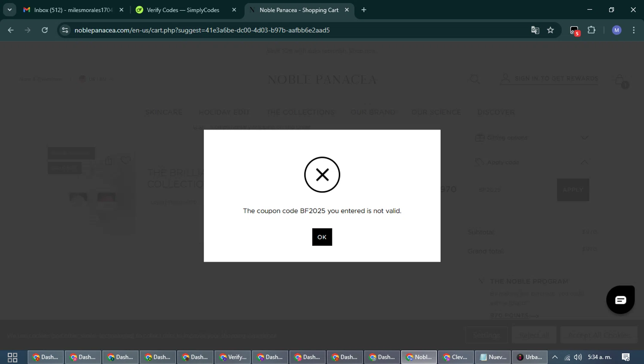Click the forward navigation arrow
644x364 pixels.
coord(28,30)
